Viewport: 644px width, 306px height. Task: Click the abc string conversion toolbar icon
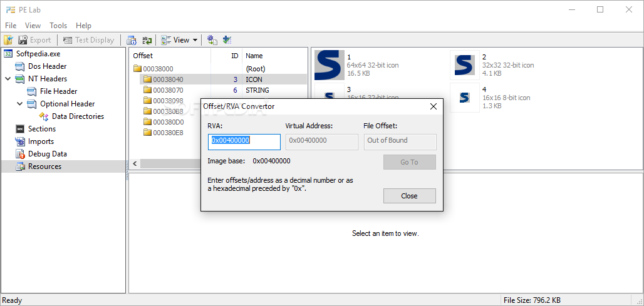point(147,40)
